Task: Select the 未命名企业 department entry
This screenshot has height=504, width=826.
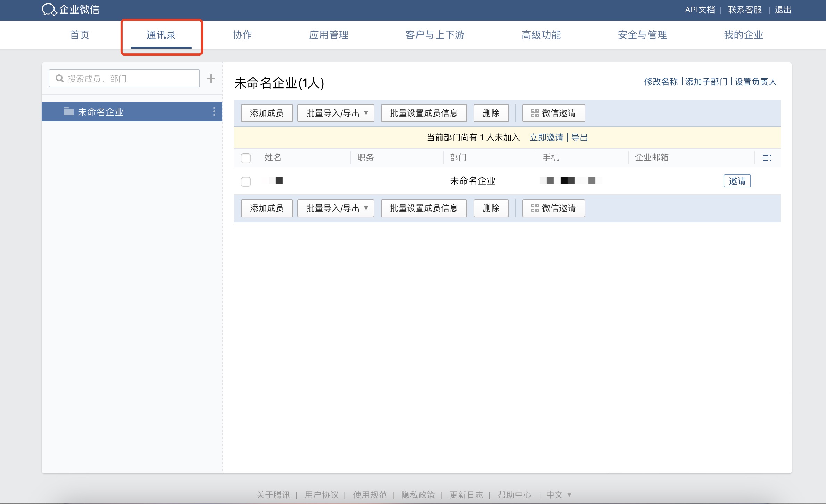Action: tap(101, 111)
